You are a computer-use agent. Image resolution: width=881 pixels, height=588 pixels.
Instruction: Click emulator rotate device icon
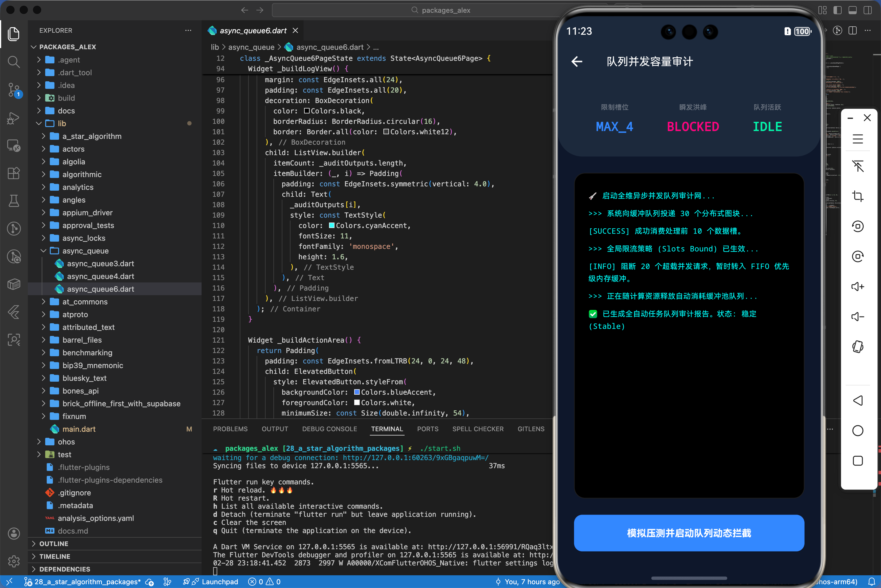(858, 347)
